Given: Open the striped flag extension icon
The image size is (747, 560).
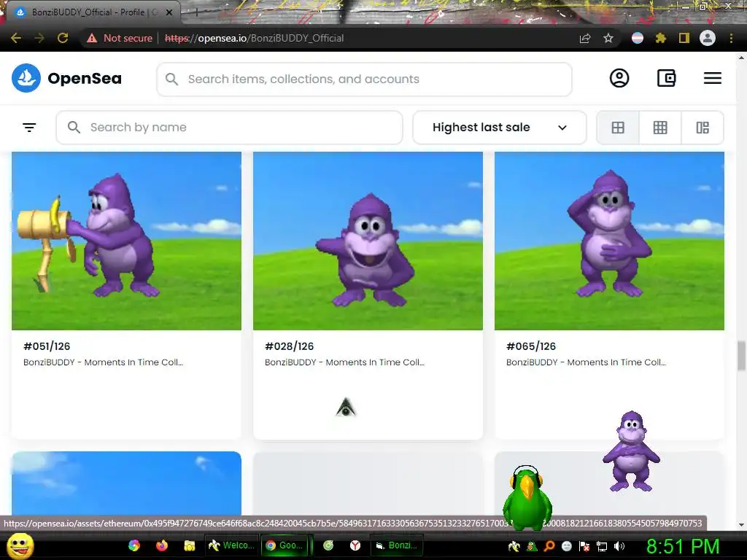Looking at the screenshot, I should [x=638, y=38].
